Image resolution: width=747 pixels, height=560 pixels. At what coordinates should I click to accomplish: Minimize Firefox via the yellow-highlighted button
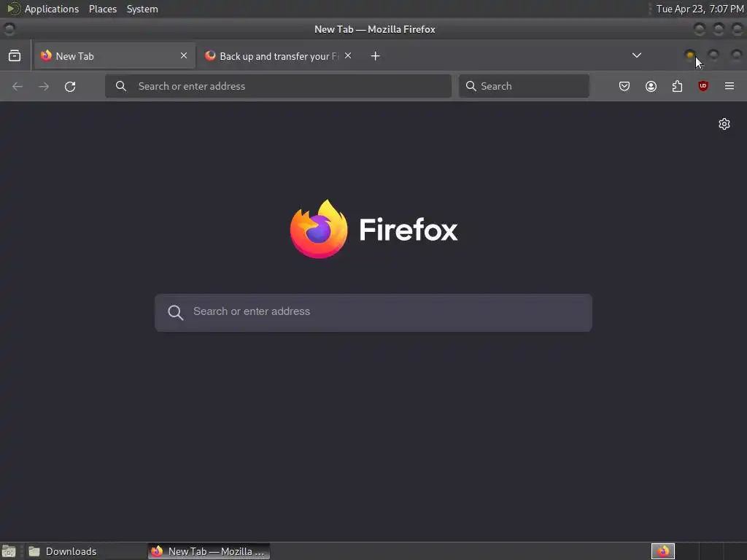click(x=690, y=55)
